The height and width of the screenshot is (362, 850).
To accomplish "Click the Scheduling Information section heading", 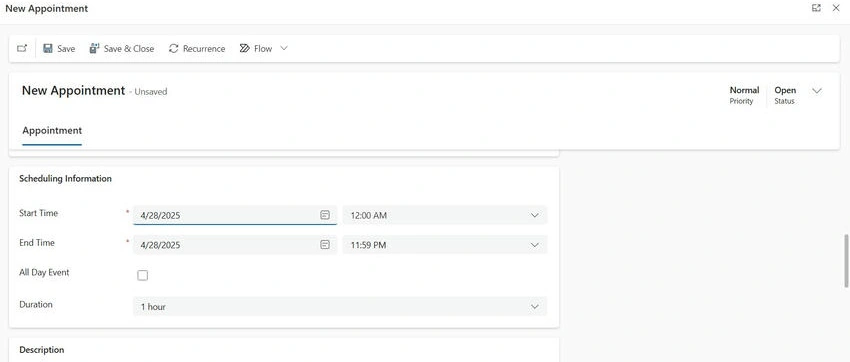I will coord(65,178).
